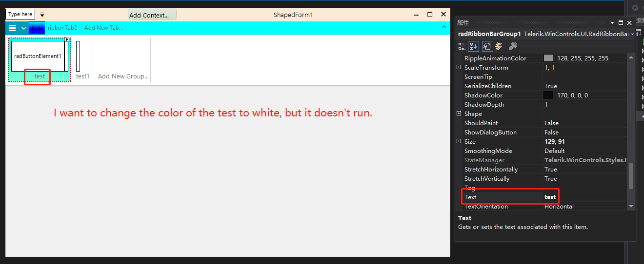Open the object selector dropdown for radRibbonBarGroup1
Image resolution: width=644 pixels, height=264 pixels.
pyautogui.click(x=632, y=35)
